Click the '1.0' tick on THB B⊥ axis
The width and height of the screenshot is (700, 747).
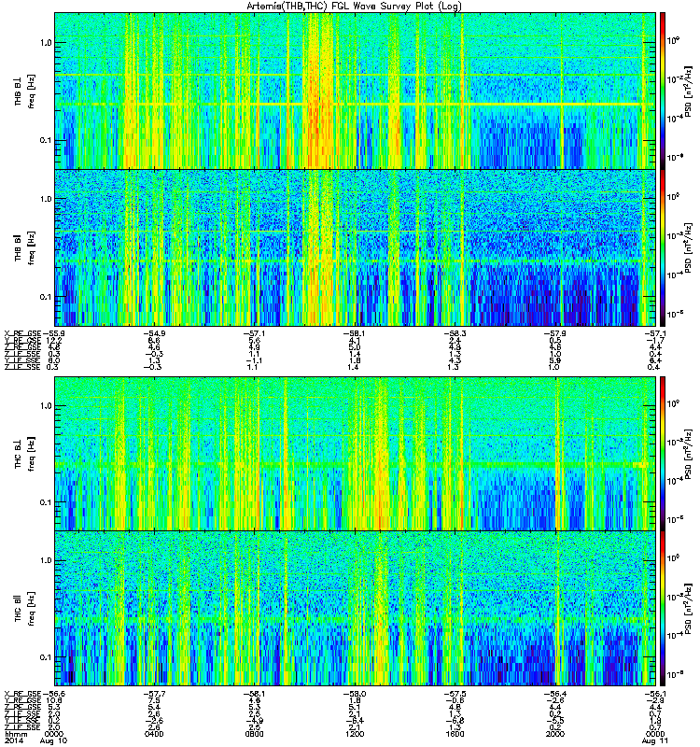click(46, 42)
